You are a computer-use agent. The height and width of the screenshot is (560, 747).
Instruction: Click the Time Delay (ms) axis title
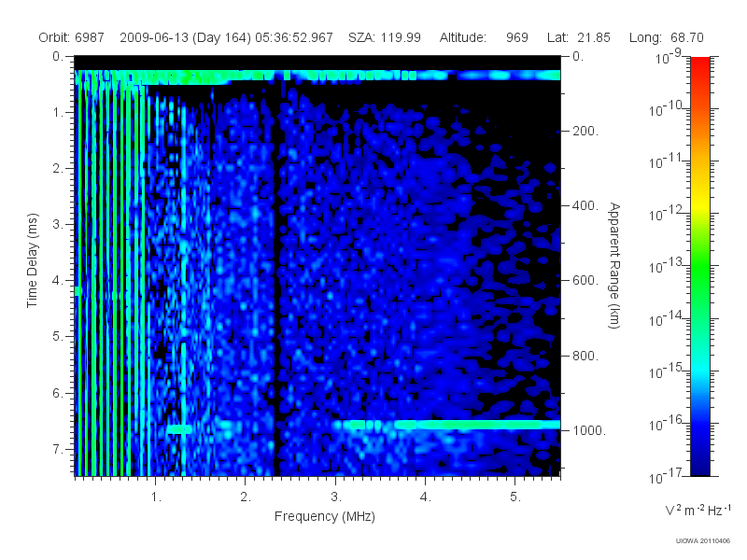coord(32,260)
